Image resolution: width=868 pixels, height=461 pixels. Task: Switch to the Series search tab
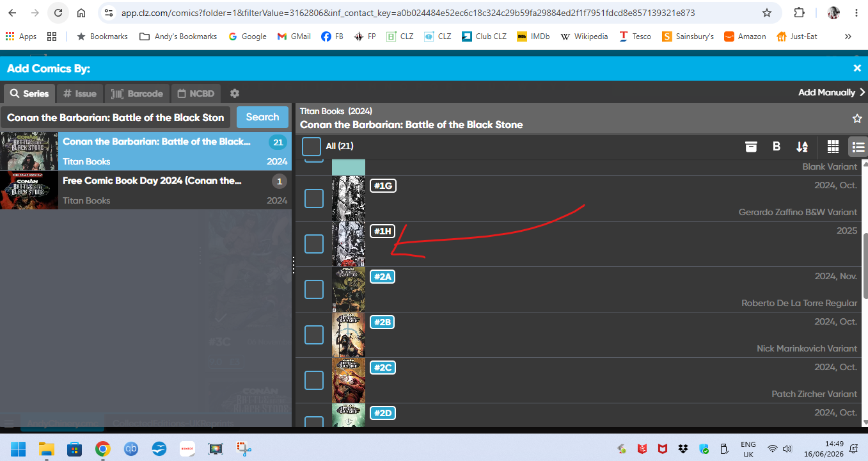29,93
